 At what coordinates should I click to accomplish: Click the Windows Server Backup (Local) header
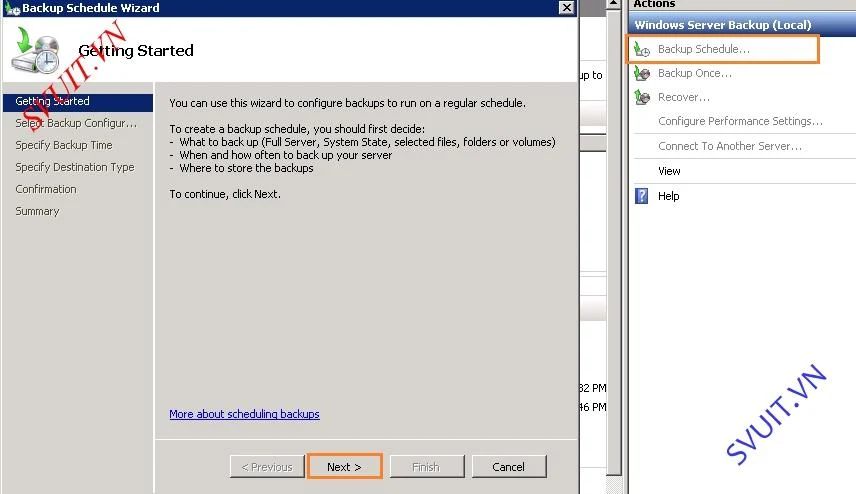742,25
